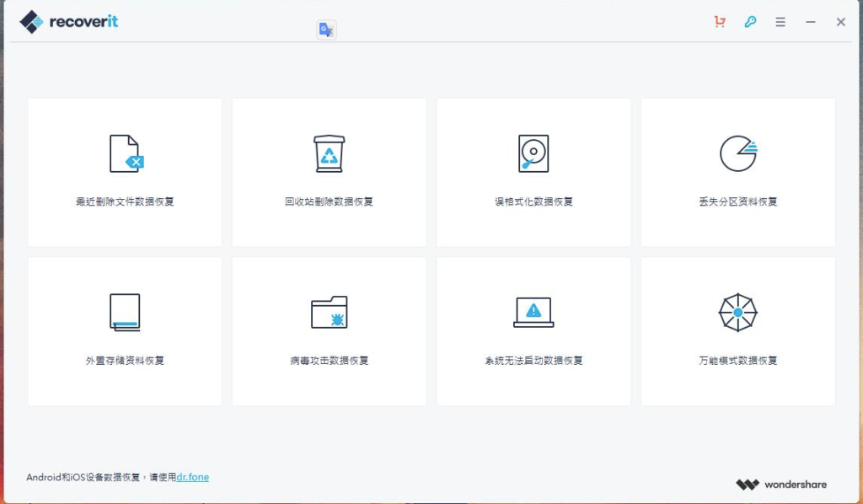Select the hard disk drive icon
Viewport: 863px width, 504px height.
pyautogui.click(x=533, y=153)
